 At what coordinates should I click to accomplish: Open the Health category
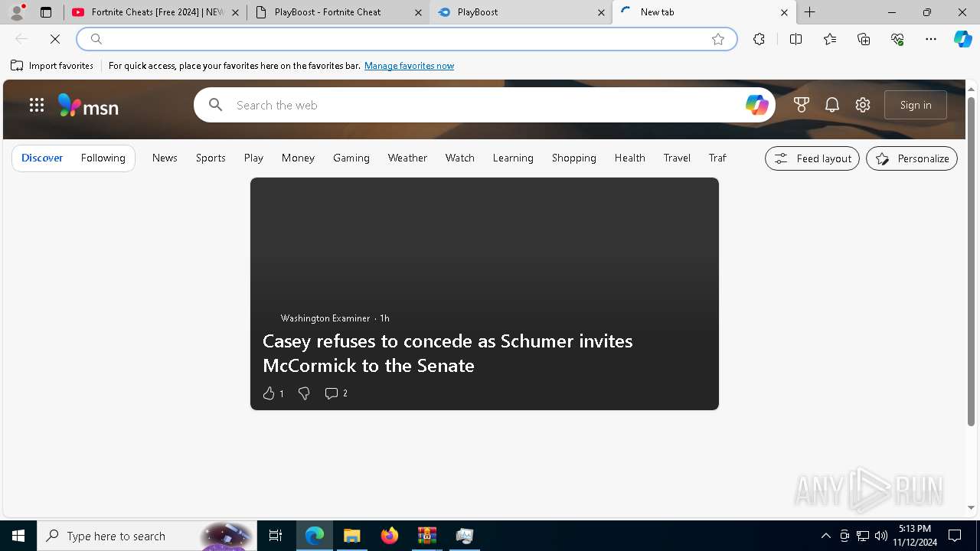629,158
